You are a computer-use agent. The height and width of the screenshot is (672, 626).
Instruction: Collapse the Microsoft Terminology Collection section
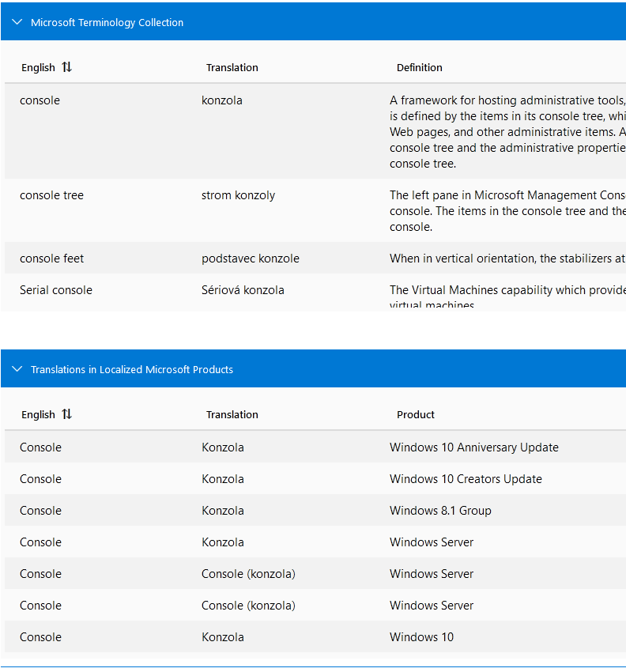pyautogui.click(x=17, y=22)
